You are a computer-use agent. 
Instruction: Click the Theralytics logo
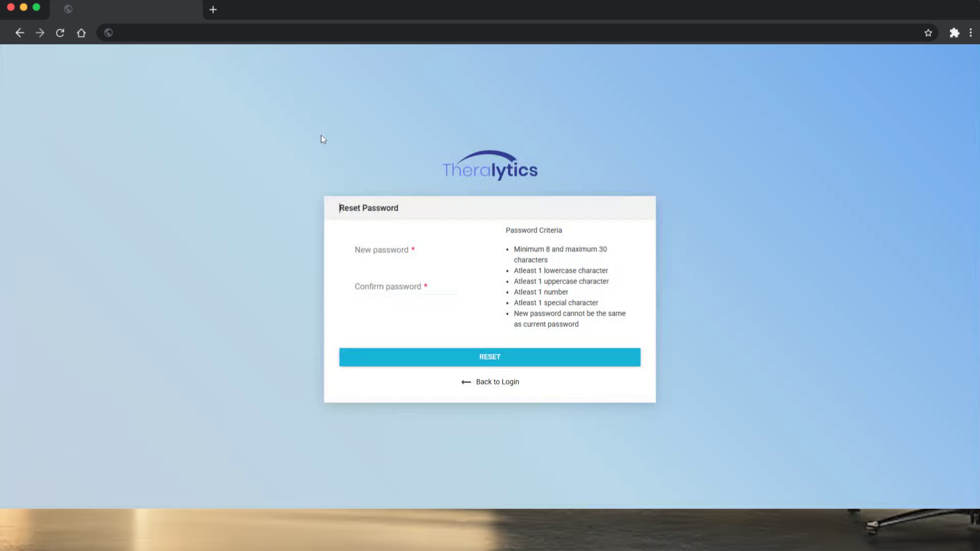[489, 166]
